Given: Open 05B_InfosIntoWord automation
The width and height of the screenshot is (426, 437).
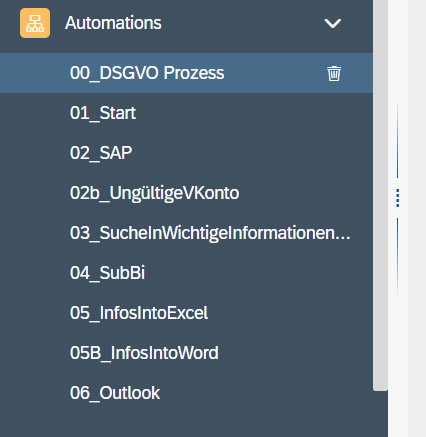Looking at the screenshot, I should pyautogui.click(x=186, y=353).
